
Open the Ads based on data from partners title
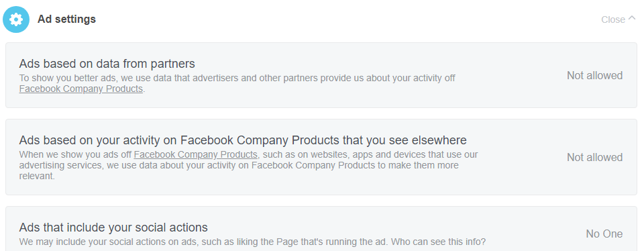[x=107, y=64]
